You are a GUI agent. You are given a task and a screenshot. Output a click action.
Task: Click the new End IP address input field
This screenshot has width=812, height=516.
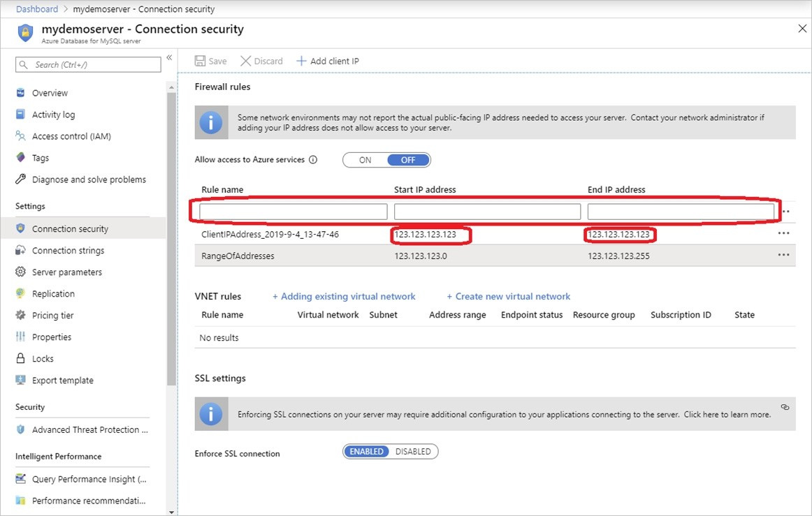[x=681, y=211]
